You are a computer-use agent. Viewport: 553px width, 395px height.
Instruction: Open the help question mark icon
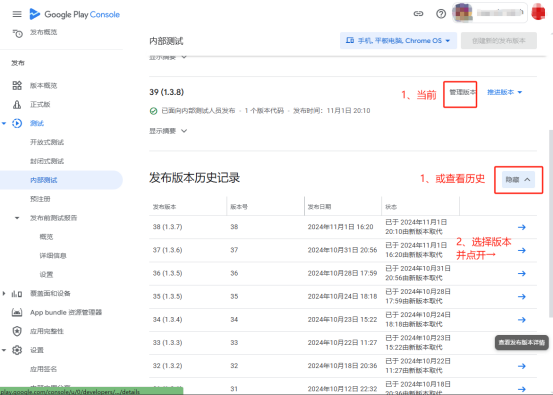441,14
